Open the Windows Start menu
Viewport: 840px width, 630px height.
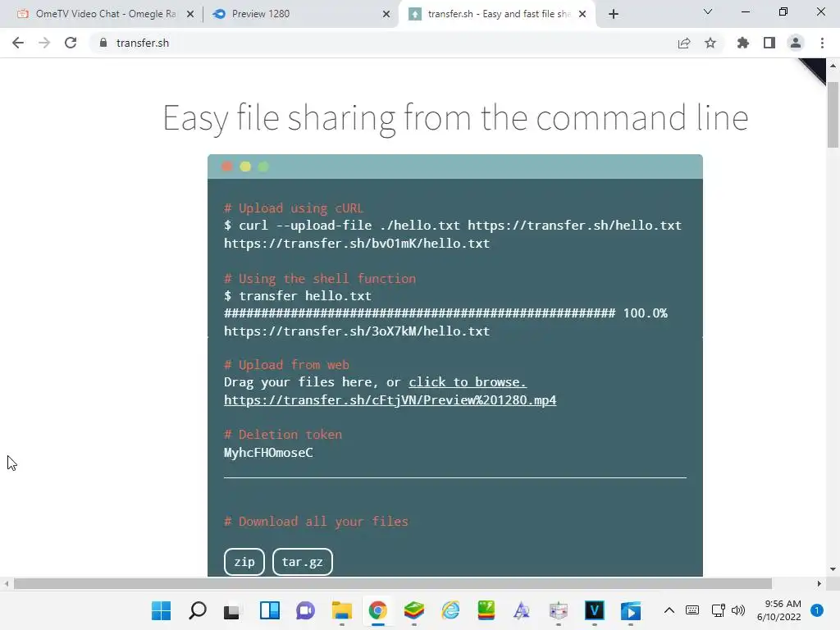pyautogui.click(x=162, y=610)
